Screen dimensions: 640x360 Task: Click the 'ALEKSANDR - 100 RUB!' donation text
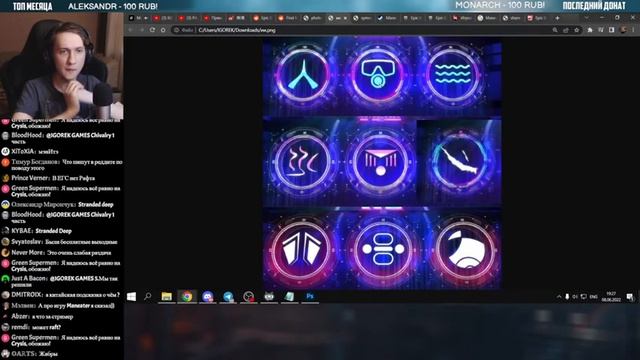click(x=113, y=7)
